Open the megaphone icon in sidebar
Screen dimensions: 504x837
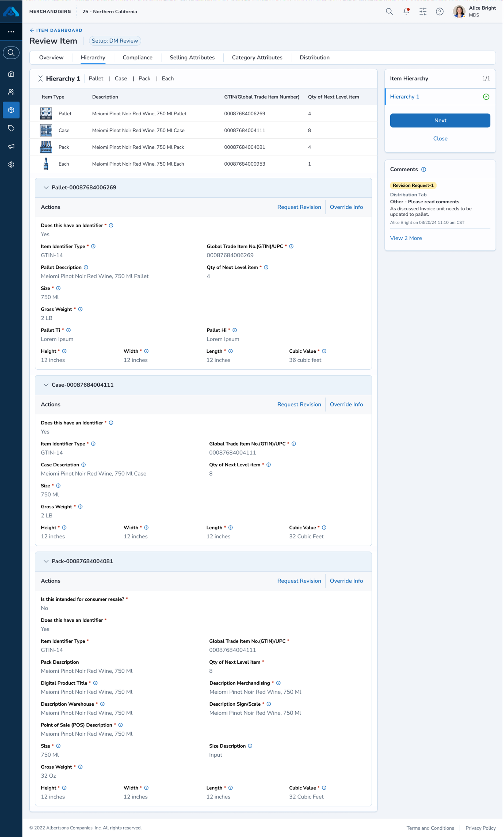[x=11, y=146]
